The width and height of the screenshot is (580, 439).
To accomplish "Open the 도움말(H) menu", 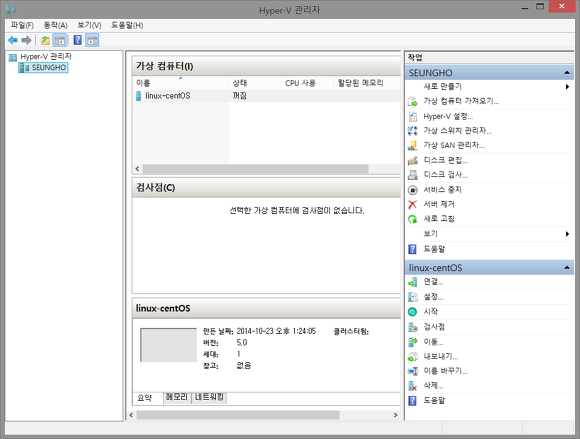I will point(127,25).
